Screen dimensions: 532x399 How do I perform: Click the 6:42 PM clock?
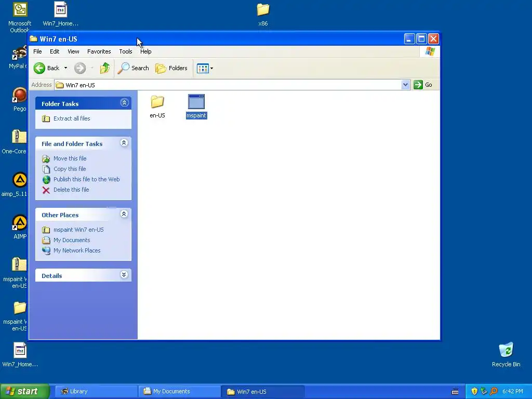click(513, 392)
